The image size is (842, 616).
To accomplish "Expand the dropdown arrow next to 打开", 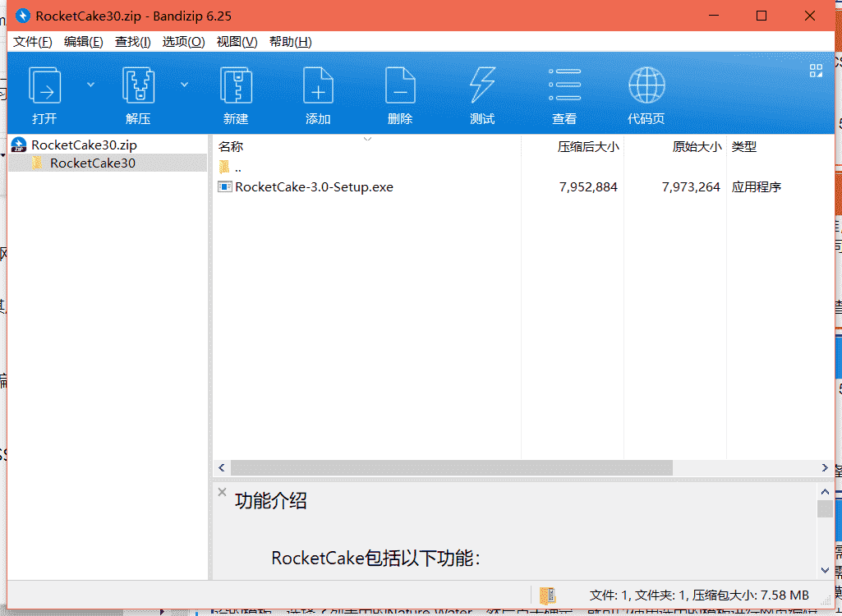I will click(x=90, y=85).
